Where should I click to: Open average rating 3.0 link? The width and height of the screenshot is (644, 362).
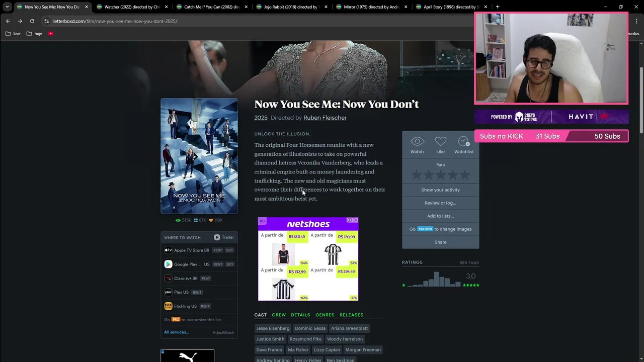click(470, 276)
